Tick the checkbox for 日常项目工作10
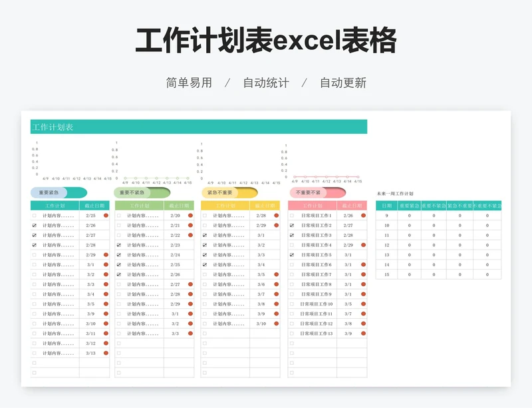532x408 pixels. 292,304
